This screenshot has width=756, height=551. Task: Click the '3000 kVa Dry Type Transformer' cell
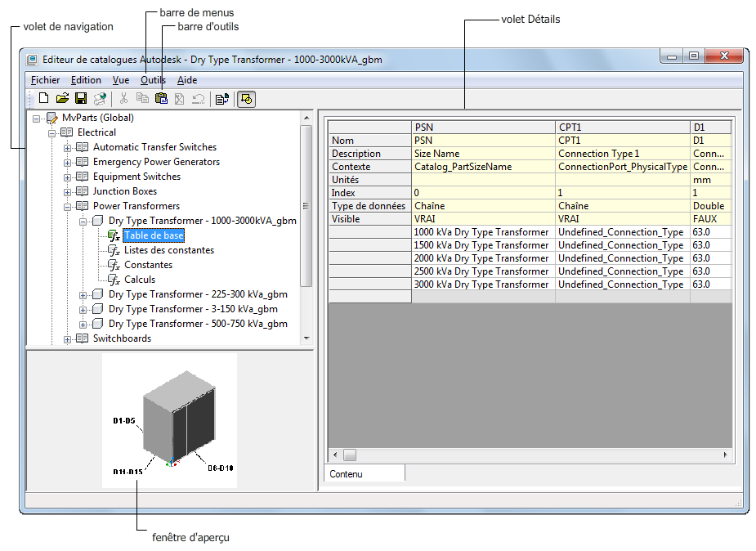click(x=483, y=284)
